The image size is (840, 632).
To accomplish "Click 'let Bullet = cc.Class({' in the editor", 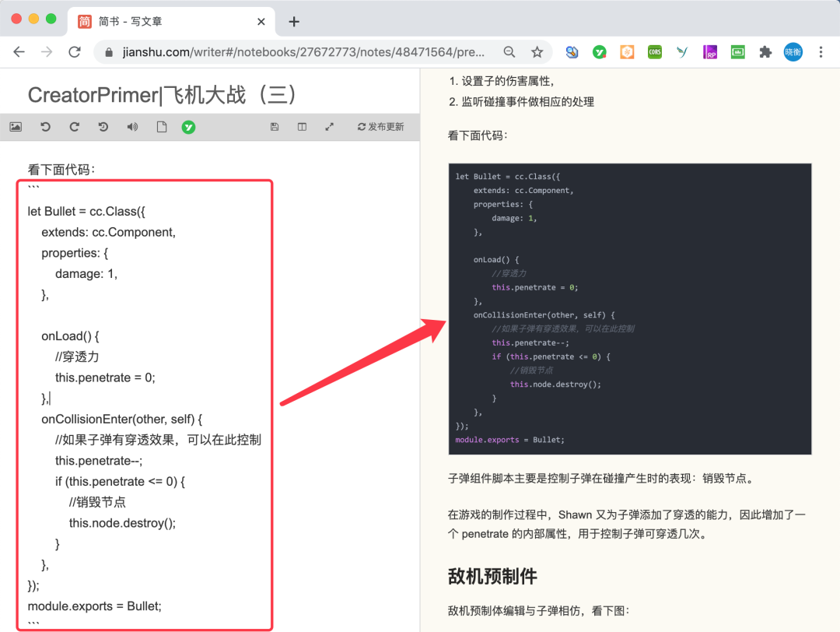I will 86,212.
